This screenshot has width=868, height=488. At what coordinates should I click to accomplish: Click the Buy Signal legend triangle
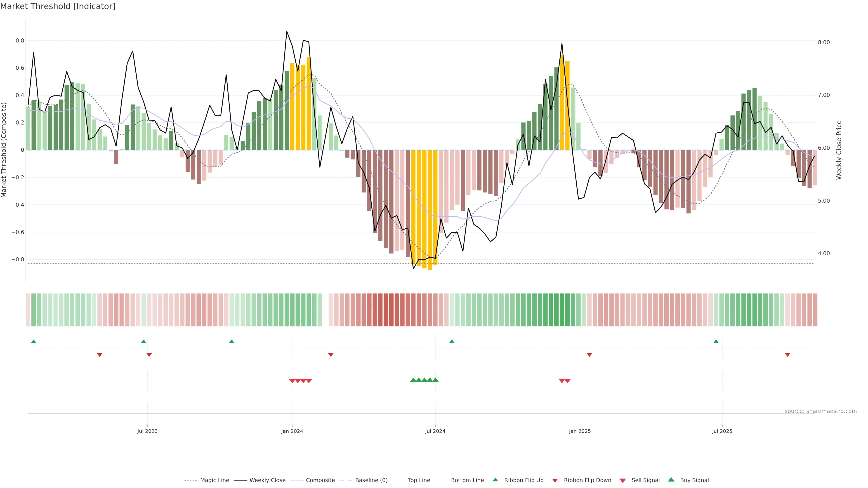[x=671, y=480]
